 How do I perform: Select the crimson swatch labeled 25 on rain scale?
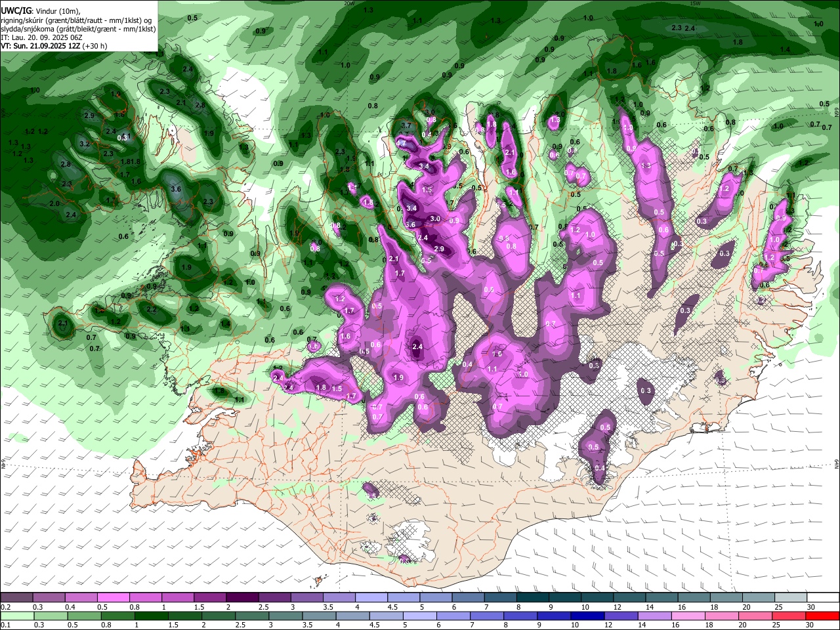pyautogui.click(x=790, y=616)
